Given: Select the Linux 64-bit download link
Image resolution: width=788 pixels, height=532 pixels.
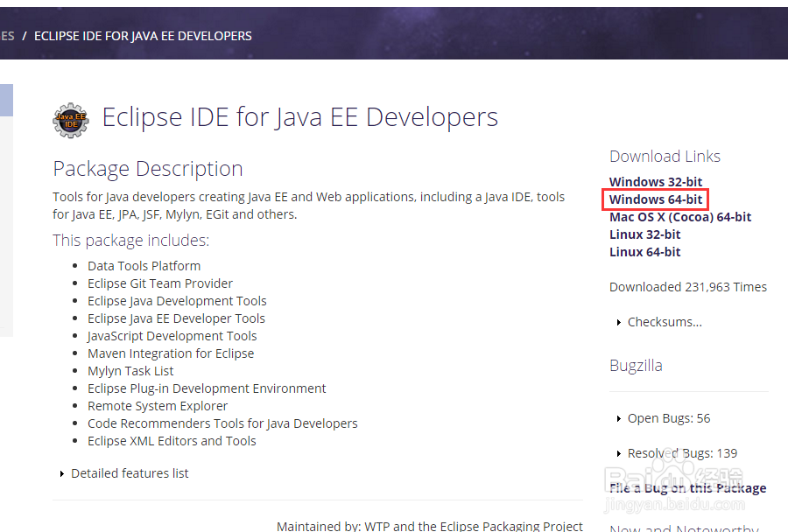Looking at the screenshot, I should [644, 252].
